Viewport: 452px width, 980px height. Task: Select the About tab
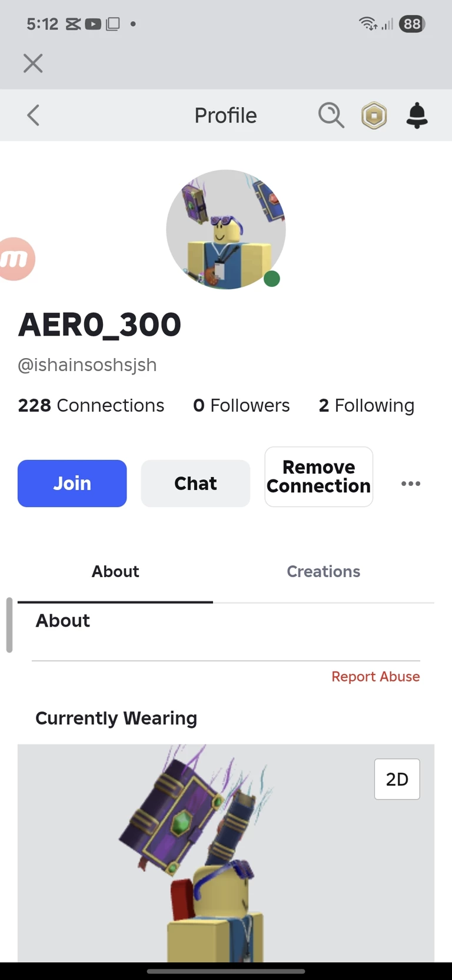(115, 571)
